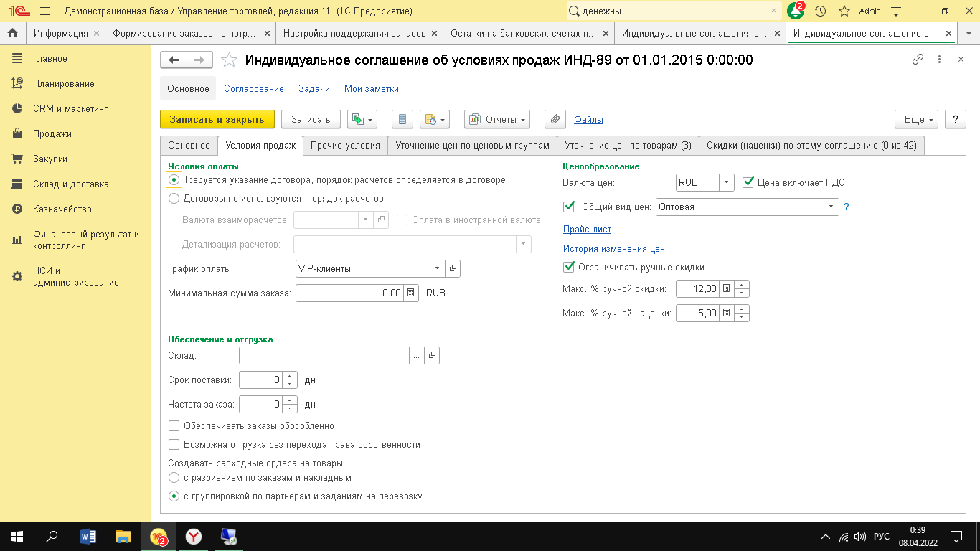Open the 'Прайс-лист' link
The height and width of the screenshot is (551, 980).
pyautogui.click(x=587, y=229)
